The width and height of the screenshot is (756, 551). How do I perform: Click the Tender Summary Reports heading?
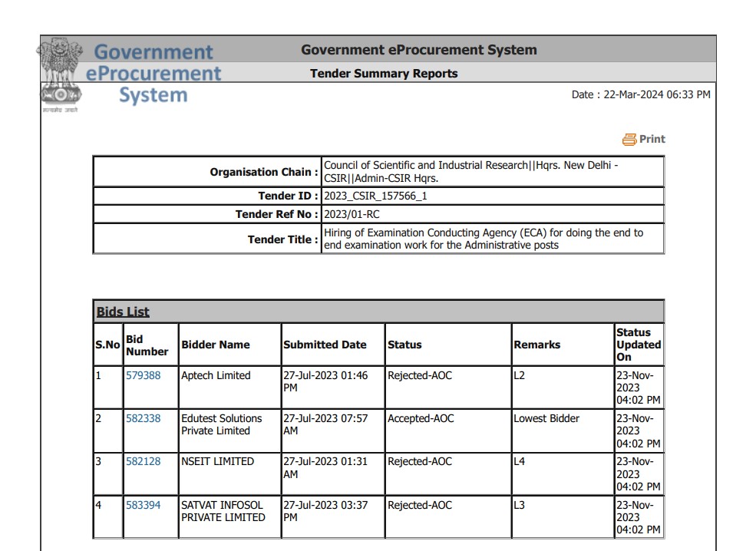[x=383, y=74]
